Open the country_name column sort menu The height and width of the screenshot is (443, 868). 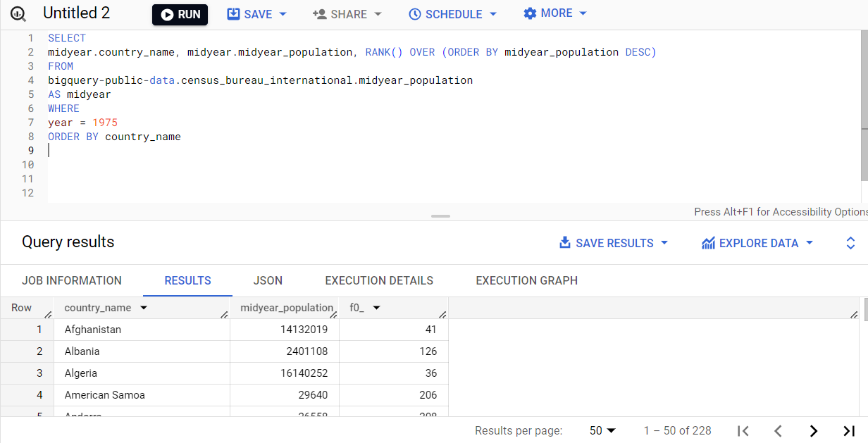(x=144, y=308)
